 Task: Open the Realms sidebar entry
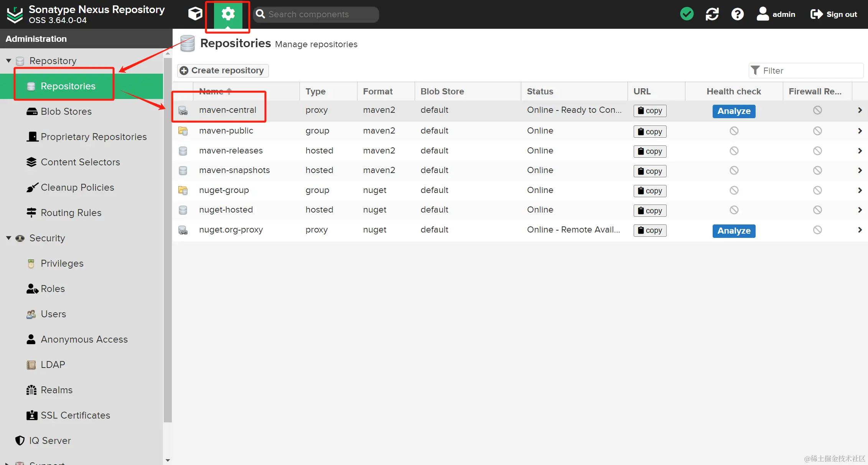tap(56, 390)
